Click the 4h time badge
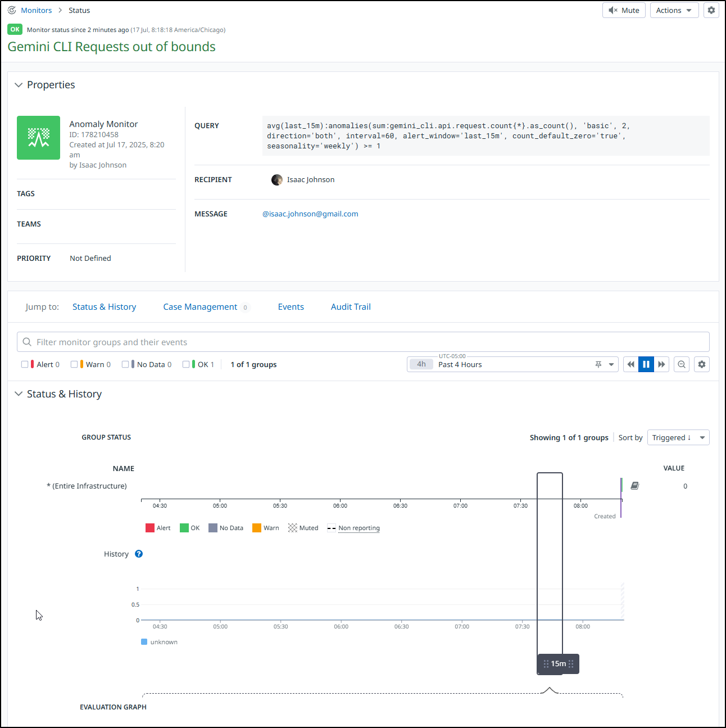 [421, 364]
